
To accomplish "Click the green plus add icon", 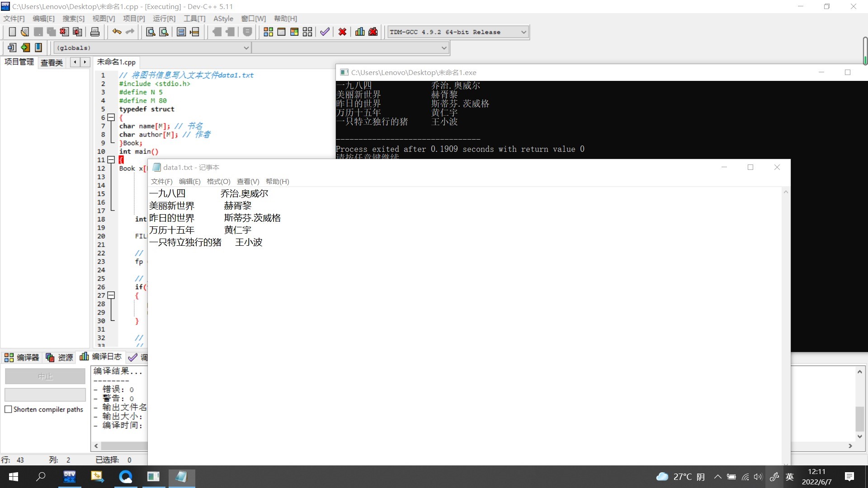I will 25,47.
